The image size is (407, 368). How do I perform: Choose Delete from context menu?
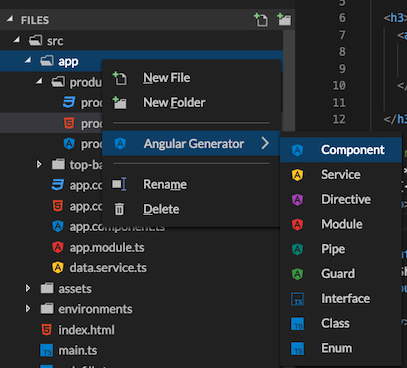tap(191, 209)
